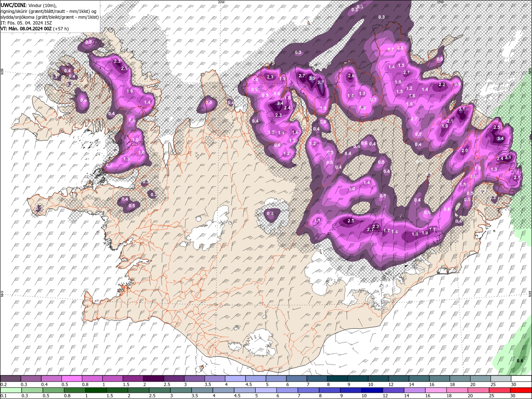Click the 'VT: Mán. 08.04.2024 00Z (+57 h)' line
This screenshot has width=532, height=399.
pyautogui.click(x=35, y=29)
